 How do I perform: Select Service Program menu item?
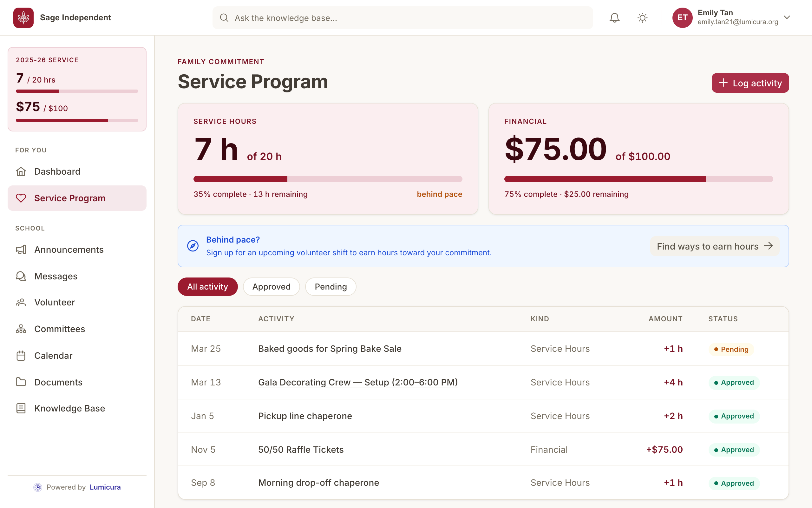[x=77, y=198]
